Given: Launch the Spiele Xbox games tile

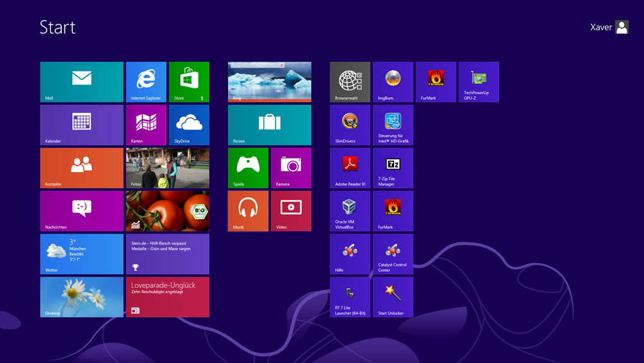Looking at the screenshot, I should (247, 168).
